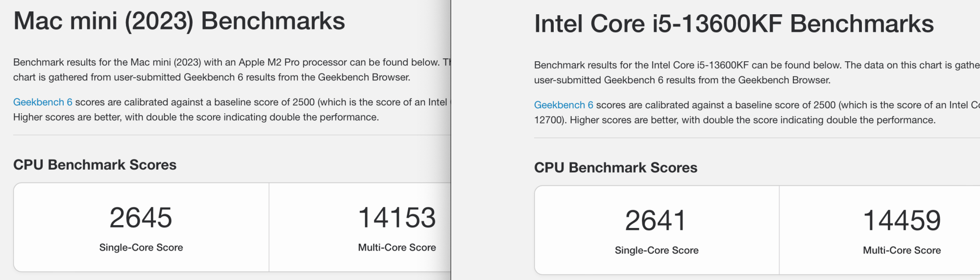Viewport: 980px width, 280px height.
Task: Select the 14459 multi-core score
Action: [902, 221]
